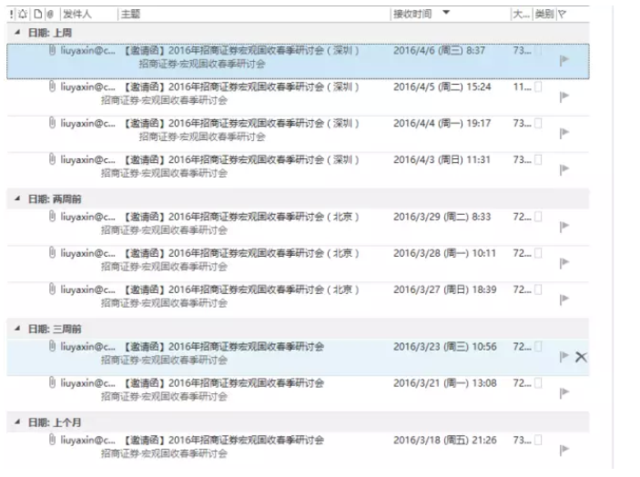Collapse the 日期: 三周前 group
Viewport: 640px width, 477px height.
[17, 328]
